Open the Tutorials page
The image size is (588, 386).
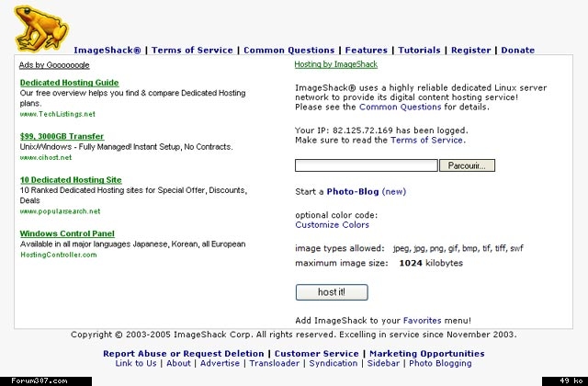[419, 51]
